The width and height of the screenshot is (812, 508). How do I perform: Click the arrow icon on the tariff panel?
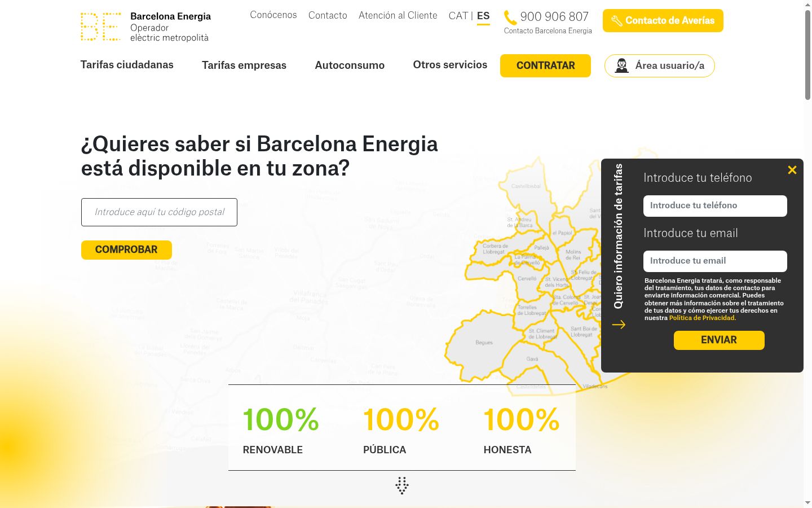[x=619, y=325]
